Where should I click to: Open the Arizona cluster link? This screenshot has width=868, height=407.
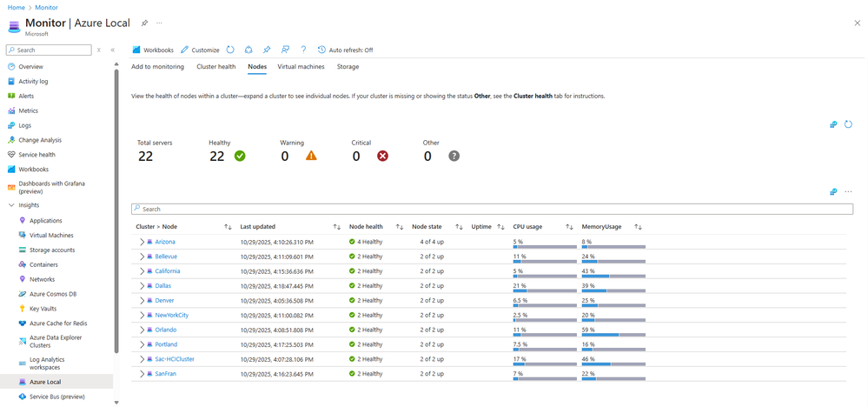coord(165,242)
